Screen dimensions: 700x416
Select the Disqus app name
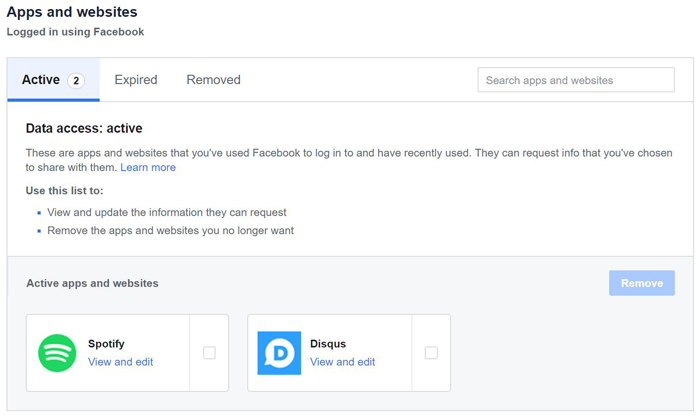[328, 344]
